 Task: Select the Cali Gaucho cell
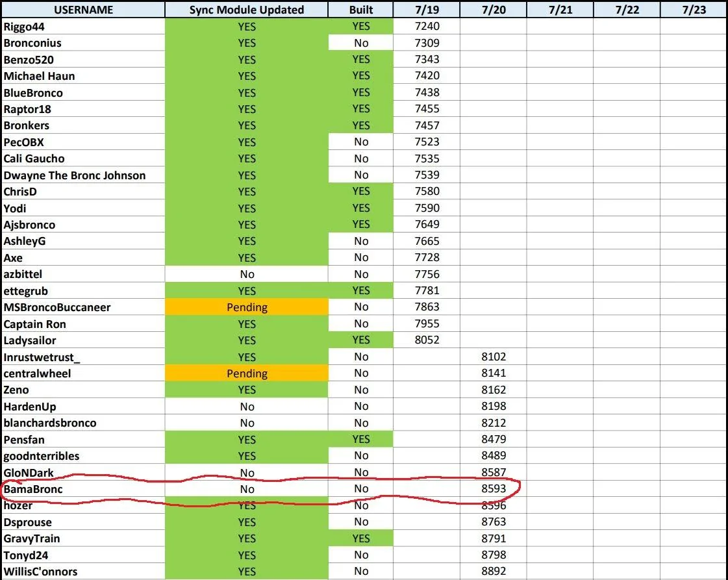[83, 158]
